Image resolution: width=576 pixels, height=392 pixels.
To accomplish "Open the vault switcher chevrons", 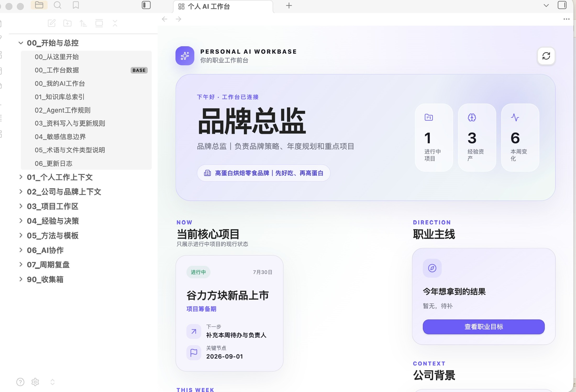I will coord(52,382).
